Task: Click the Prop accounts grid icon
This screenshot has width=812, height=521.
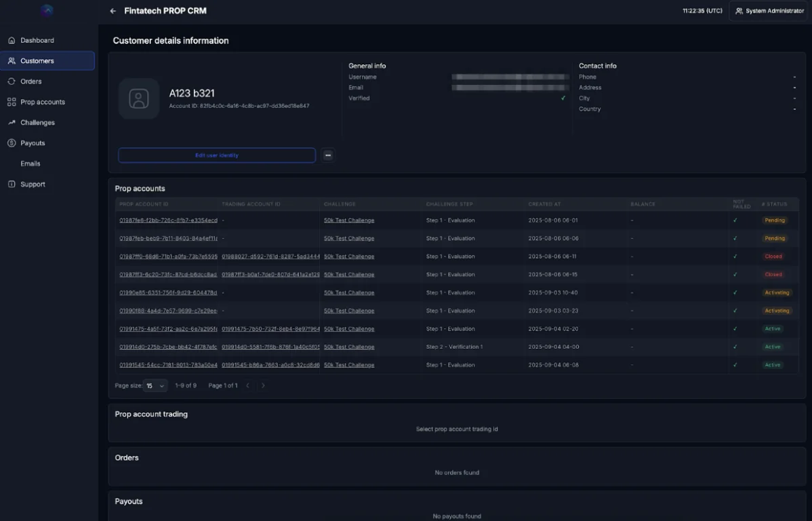Action: coord(12,102)
